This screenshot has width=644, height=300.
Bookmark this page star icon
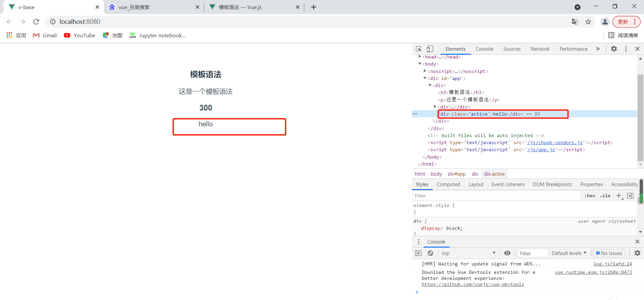click(588, 22)
